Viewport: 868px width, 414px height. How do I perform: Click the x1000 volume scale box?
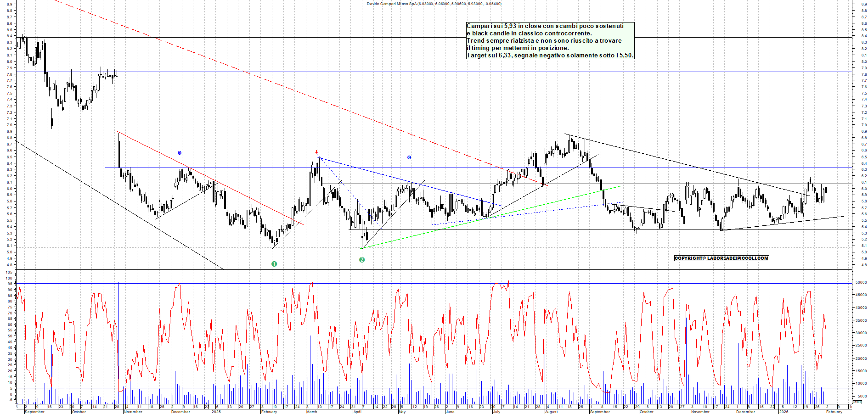pos(857,402)
